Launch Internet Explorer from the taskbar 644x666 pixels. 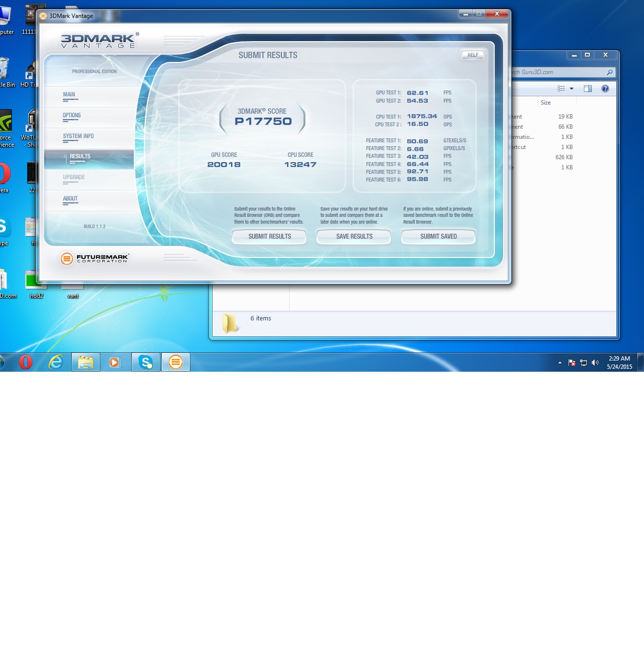[56, 362]
